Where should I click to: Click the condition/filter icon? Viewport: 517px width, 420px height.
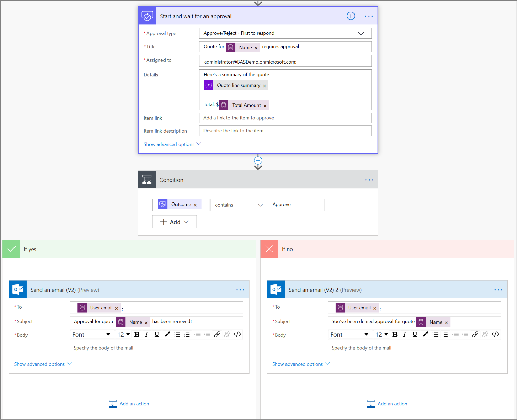tap(147, 180)
